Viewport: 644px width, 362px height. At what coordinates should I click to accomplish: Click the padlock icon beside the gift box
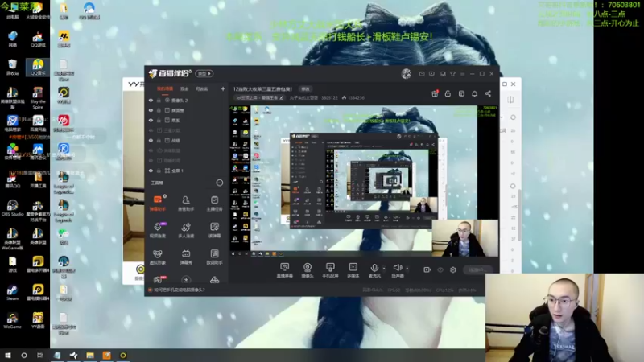point(448,93)
